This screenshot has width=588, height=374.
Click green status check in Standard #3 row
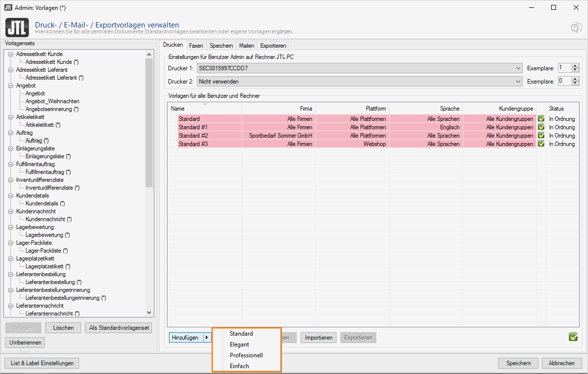(541, 144)
